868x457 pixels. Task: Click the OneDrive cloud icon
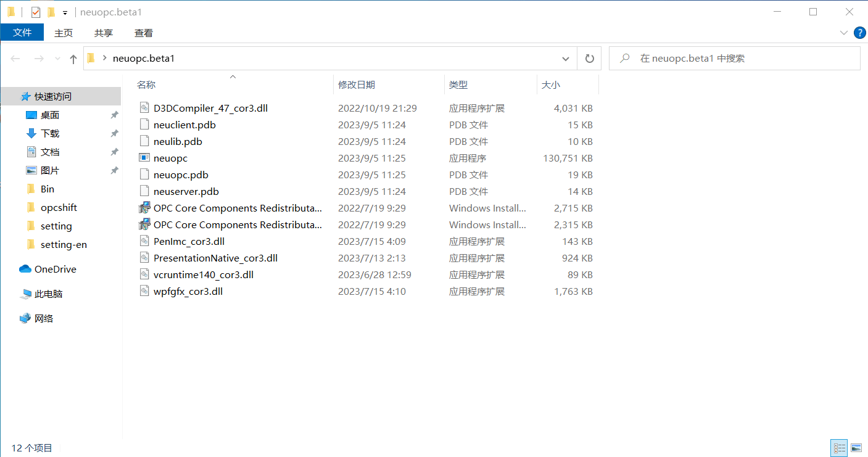click(25, 269)
